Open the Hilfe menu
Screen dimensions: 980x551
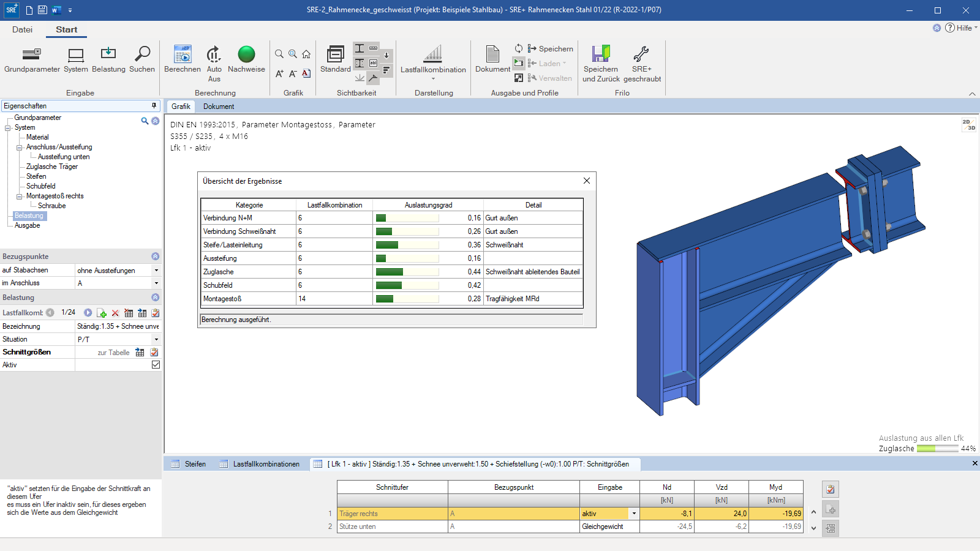pos(961,28)
